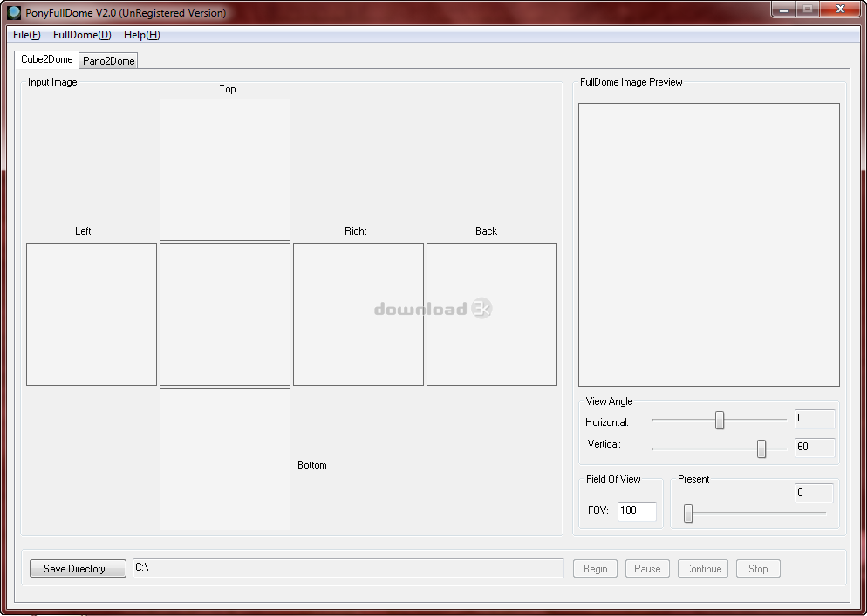This screenshot has width=867, height=616.
Task: Click the Back input image box
Action: [x=492, y=315]
